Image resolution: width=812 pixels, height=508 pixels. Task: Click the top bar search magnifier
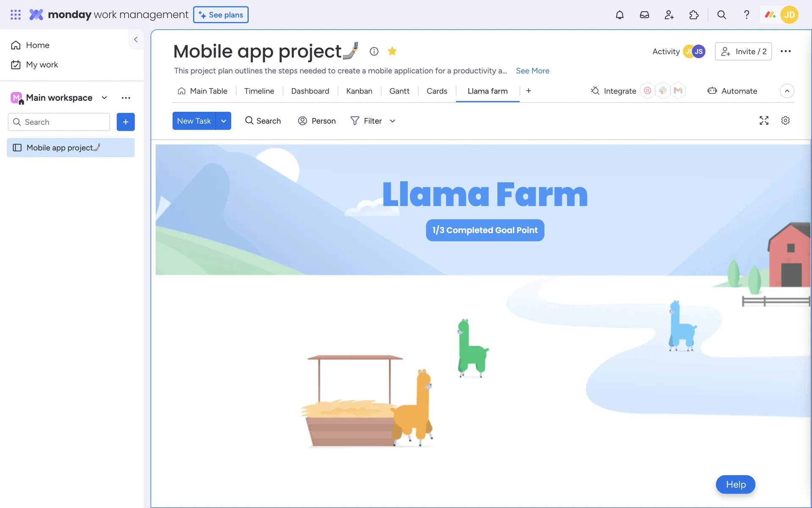(x=721, y=15)
